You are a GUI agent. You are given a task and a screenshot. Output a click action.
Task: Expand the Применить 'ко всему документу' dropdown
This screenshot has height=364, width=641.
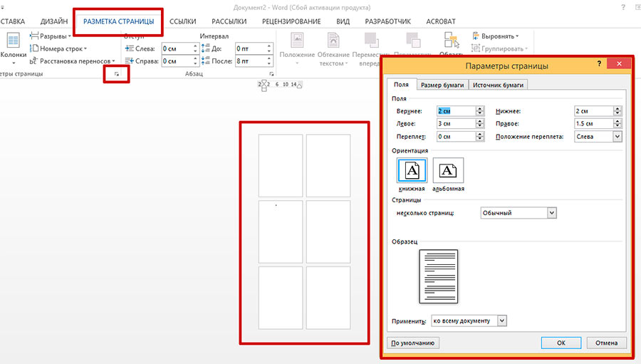pos(502,321)
